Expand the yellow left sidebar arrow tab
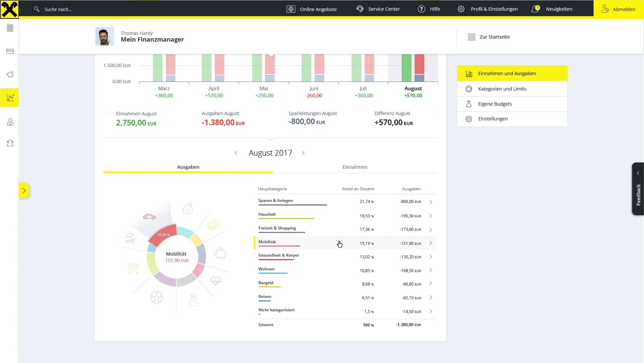Screen dimensions: 644x363 pos(24,191)
